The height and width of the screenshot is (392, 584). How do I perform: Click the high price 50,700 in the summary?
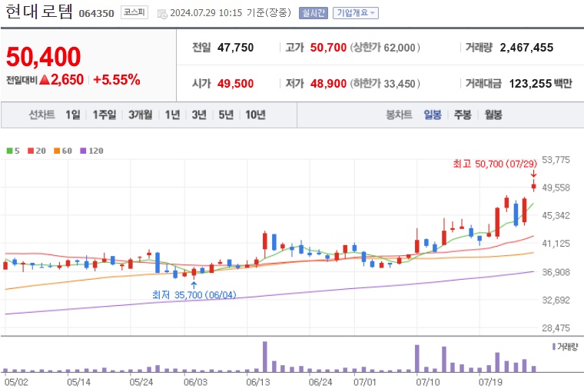tap(328, 48)
